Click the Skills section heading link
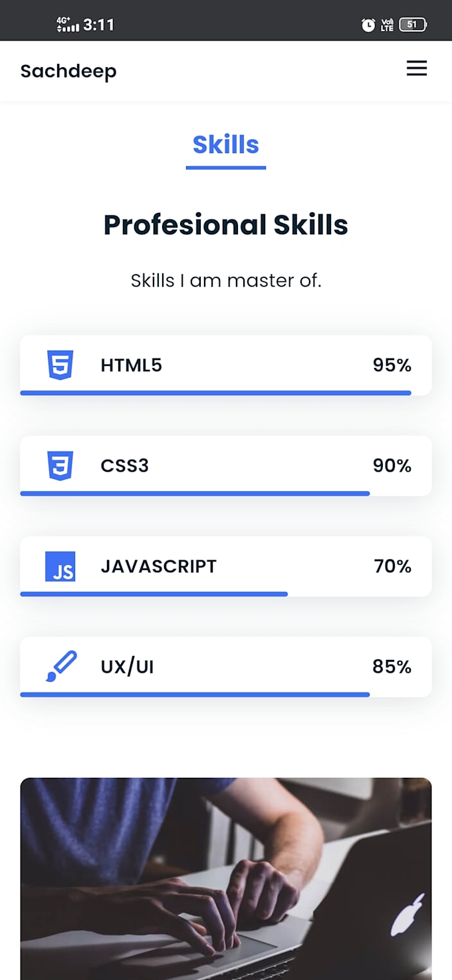The height and width of the screenshot is (980, 452). coord(225,144)
